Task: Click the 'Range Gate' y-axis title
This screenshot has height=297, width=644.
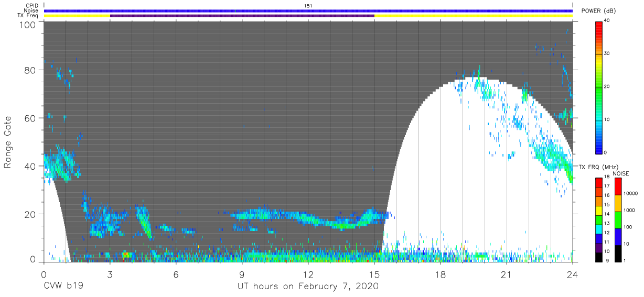Action: click(8, 142)
